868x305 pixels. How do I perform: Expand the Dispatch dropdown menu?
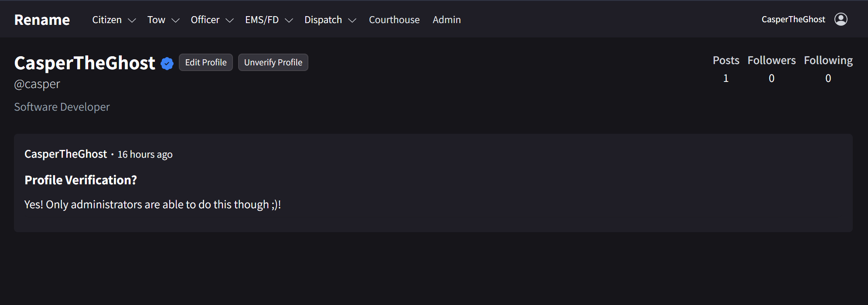point(330,20)
